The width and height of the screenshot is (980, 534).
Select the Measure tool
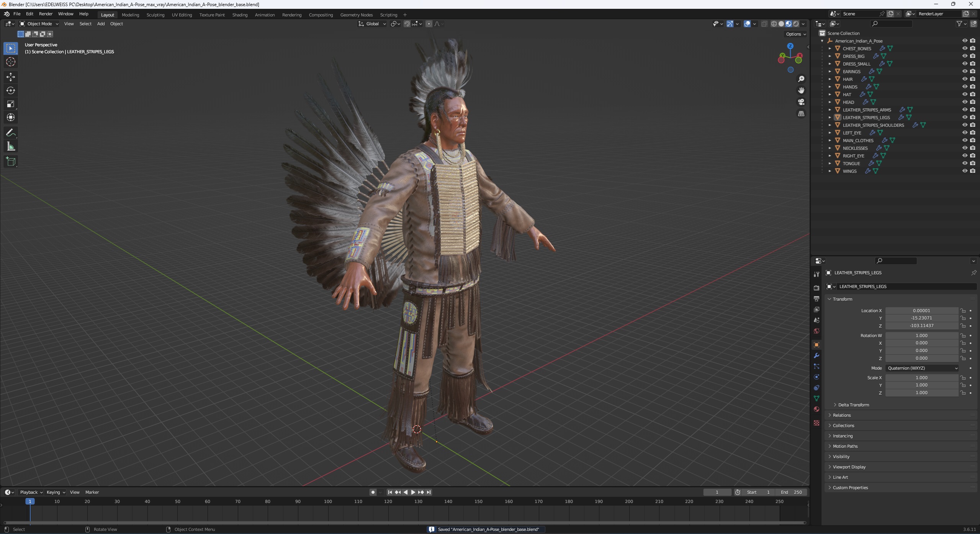coord(11,147)
